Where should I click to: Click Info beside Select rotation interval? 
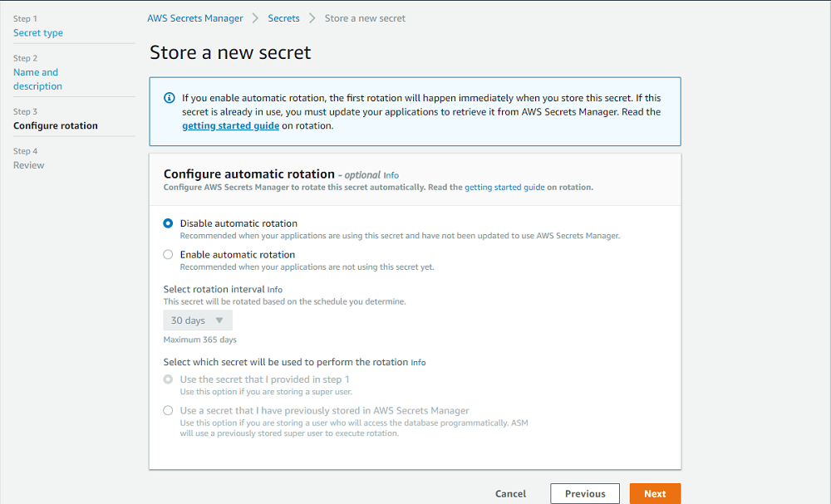[274, 289]
